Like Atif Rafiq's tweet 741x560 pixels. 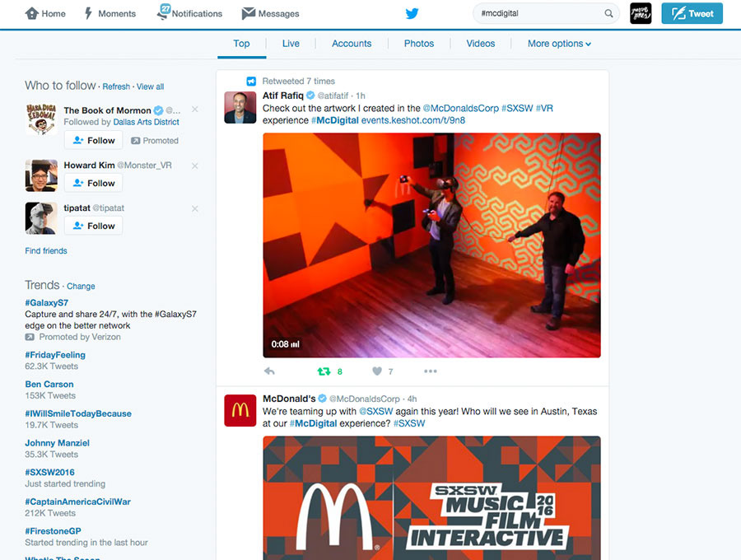tap(377, 371)
